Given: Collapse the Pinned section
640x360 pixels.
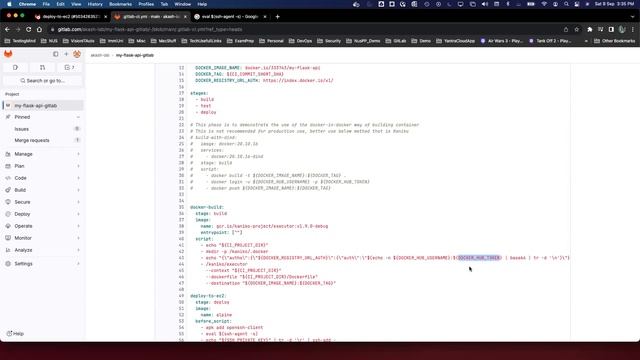Looking at the screenshot, I should (x=43, y=117).
